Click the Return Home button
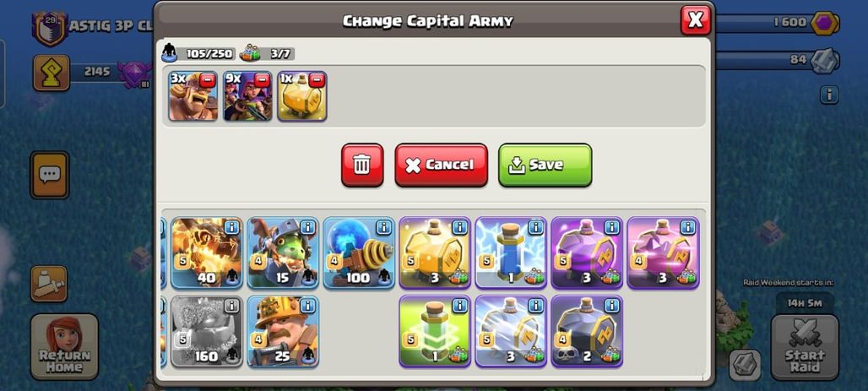The width and height of the screenshot is (868, 391). 64,347
